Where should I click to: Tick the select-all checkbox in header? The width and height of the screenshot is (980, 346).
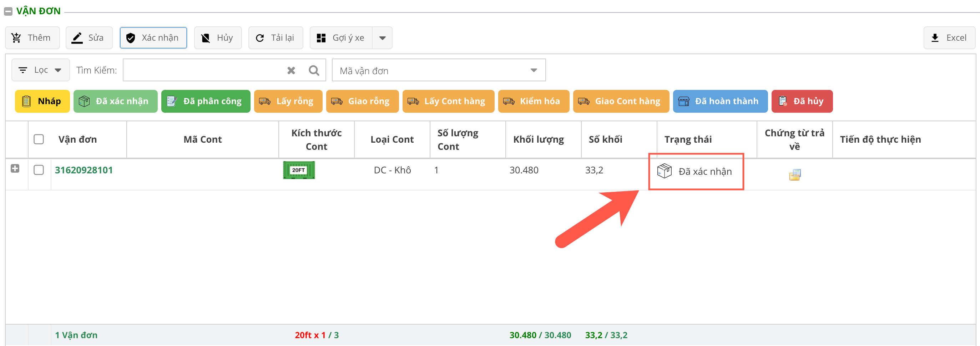(x=39, y=139)
